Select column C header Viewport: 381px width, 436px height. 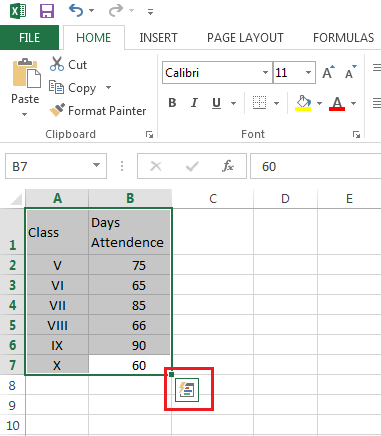(x=213, y=199)
